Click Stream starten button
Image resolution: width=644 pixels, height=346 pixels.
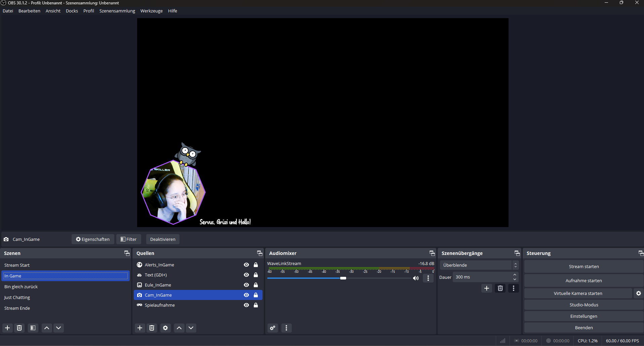[583, 266]
